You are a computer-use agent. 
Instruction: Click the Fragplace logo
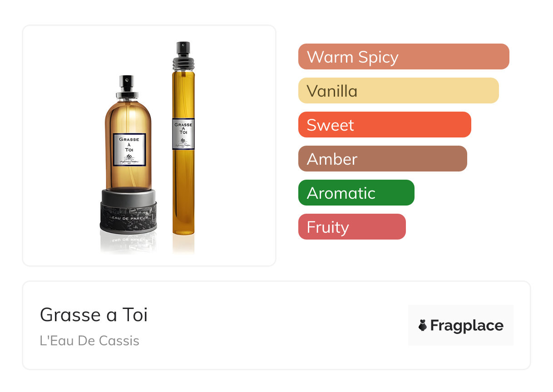coord(461,325)
